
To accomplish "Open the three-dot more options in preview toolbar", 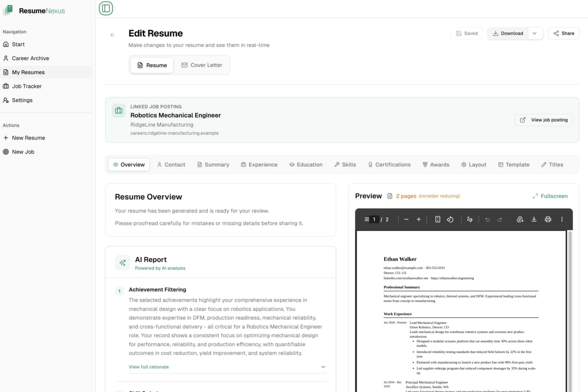I will tap(562, 219).
